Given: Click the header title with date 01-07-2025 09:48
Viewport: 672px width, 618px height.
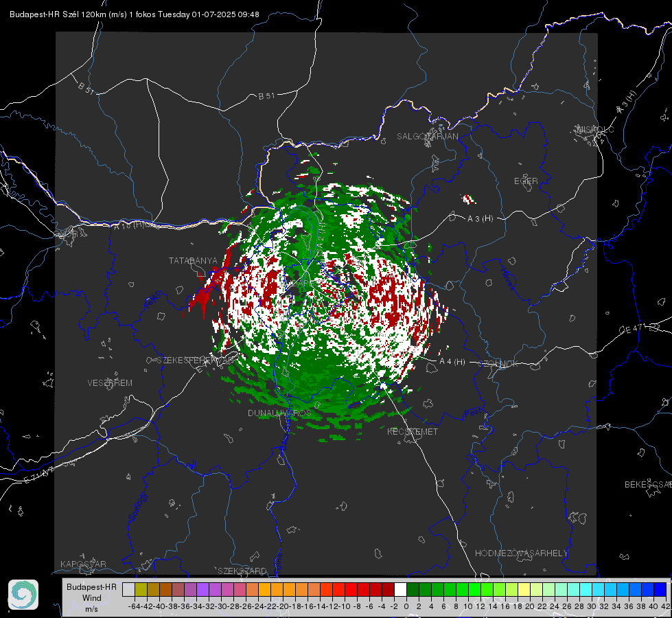Looking at the screenshot, I should coord(134,14).
